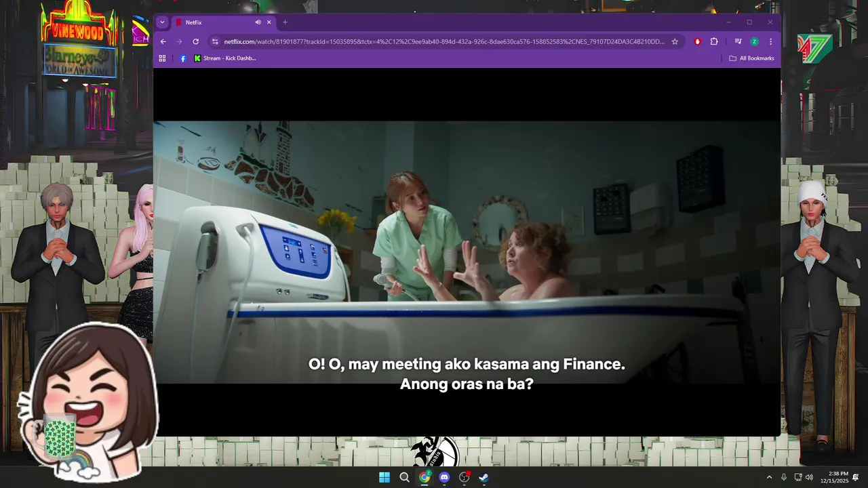The image size is (868, 488).
Task: Switch to Chrome in the taskbar
Action: coord(425,477)
